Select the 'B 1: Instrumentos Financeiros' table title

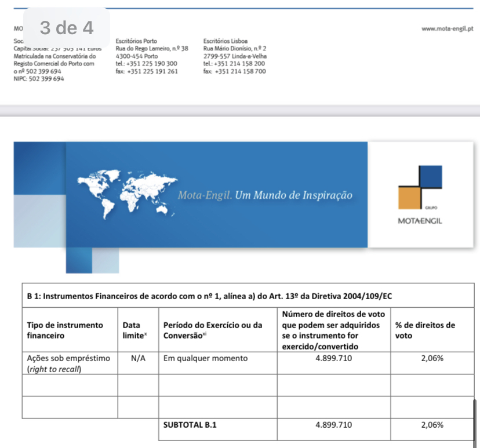point(209,296)
